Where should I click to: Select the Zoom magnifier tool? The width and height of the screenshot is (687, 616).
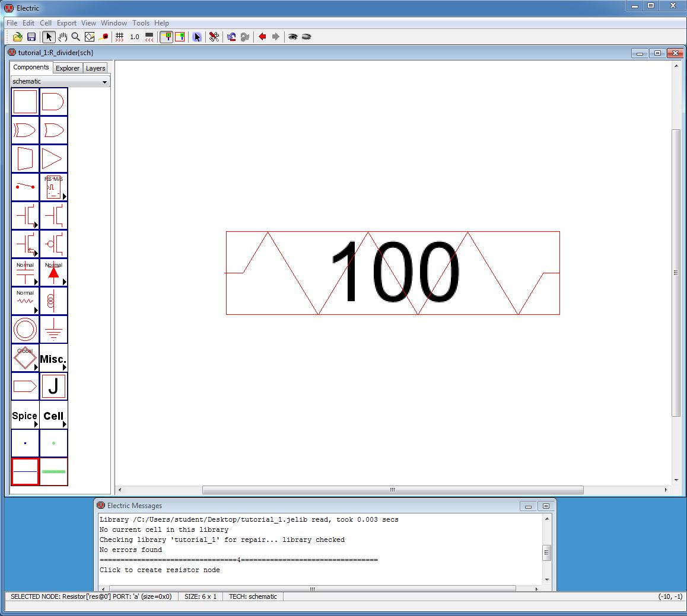point(76,37)
